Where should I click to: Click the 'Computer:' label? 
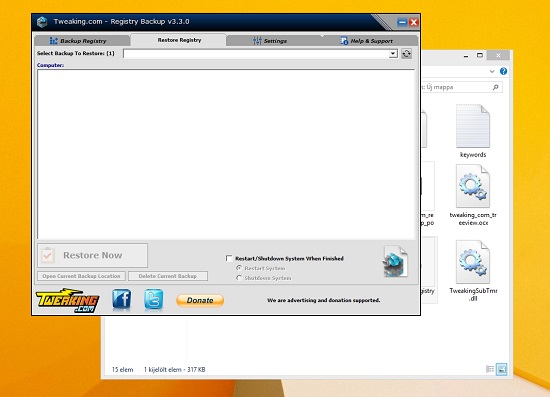pyautogui.click(x=51, y=65)
